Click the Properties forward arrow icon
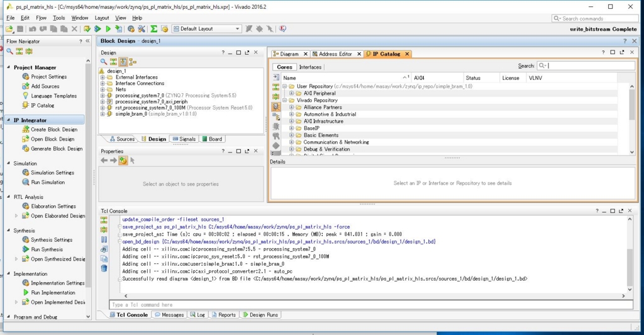Image resolution: width=644 pixels, height=335 pixels. (113, 161)
